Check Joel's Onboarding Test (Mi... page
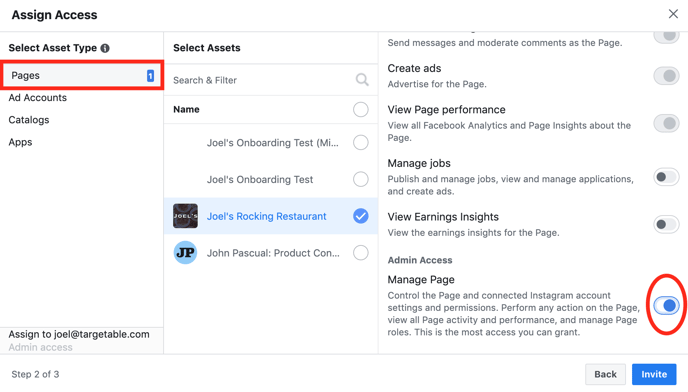Screen dimensions: 688x392 coord(361,142)
